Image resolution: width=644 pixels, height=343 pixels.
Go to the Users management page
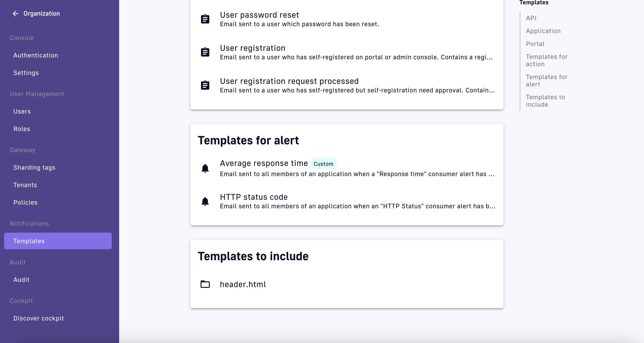[x=22, y=111]
